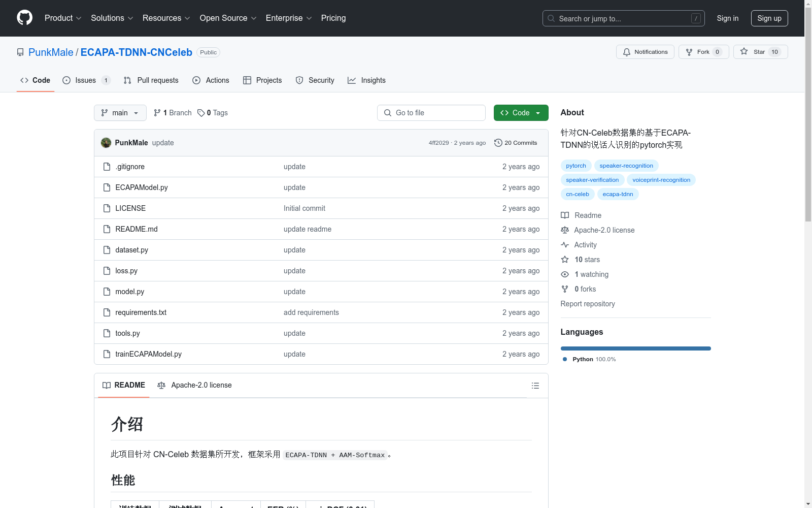Click the star icon in the Star button
Viewport: 812px width, 508px height.
tap(744, 51)
